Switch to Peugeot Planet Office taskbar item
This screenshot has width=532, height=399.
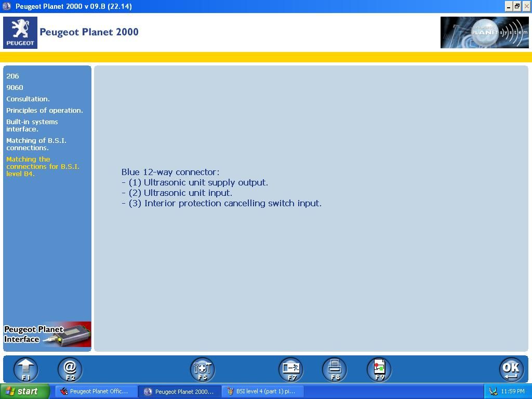[96, 391]
